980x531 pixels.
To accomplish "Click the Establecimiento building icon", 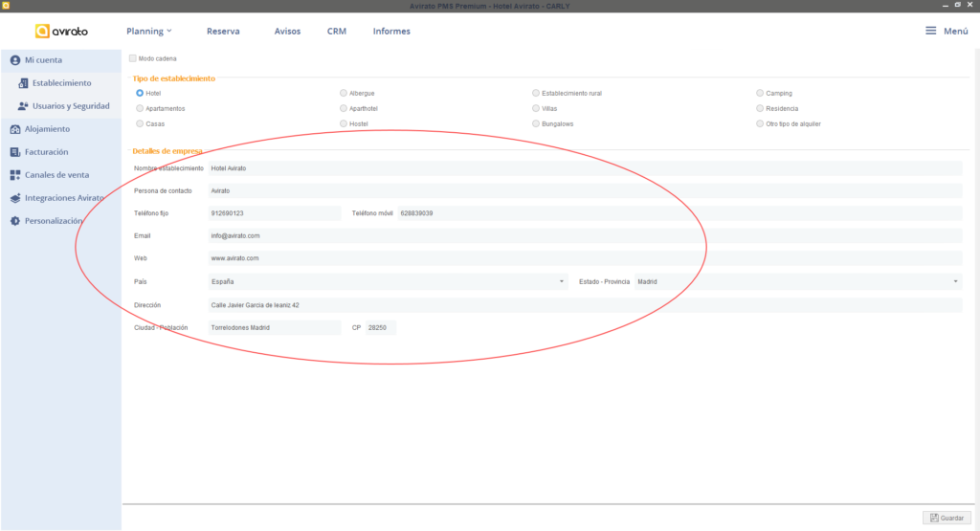I will click(23, 83).
